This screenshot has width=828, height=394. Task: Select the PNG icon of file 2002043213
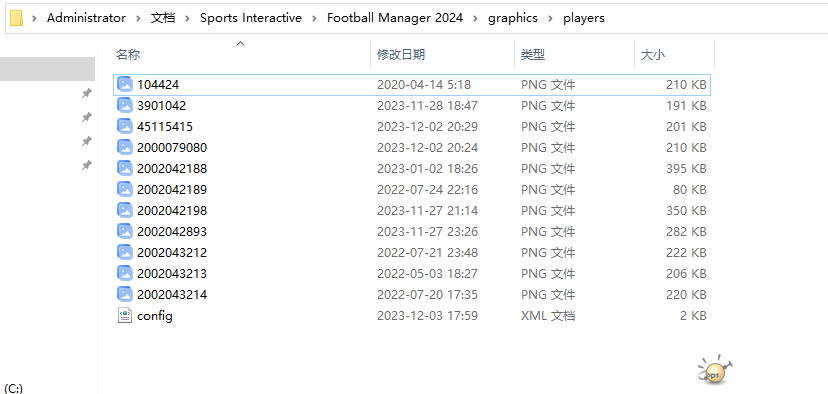click(125, 274)
